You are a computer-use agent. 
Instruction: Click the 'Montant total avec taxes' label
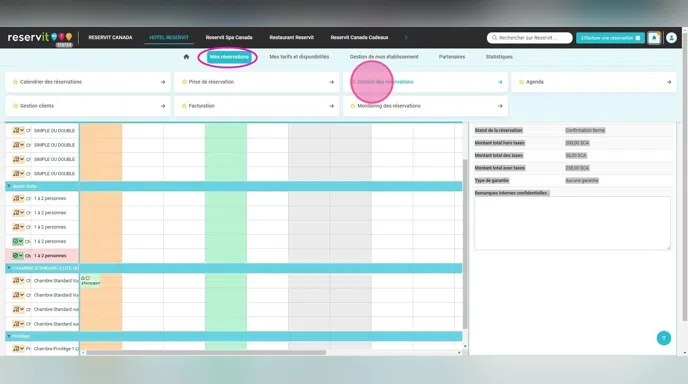click(x=500, y=168)
